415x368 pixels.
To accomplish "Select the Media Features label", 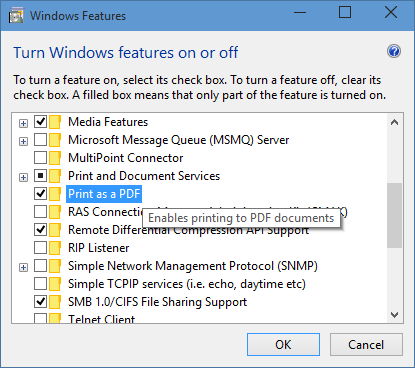I will (x=108, y=122).
